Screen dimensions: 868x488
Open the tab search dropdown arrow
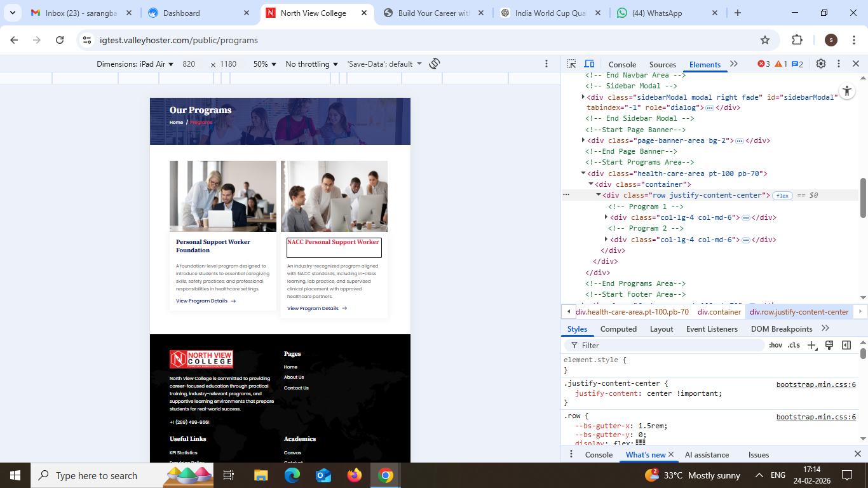point(12,13)
